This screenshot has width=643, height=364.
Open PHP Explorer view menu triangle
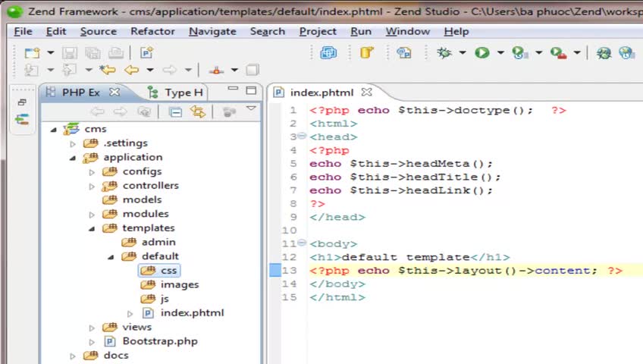click(x=251, y=108)
